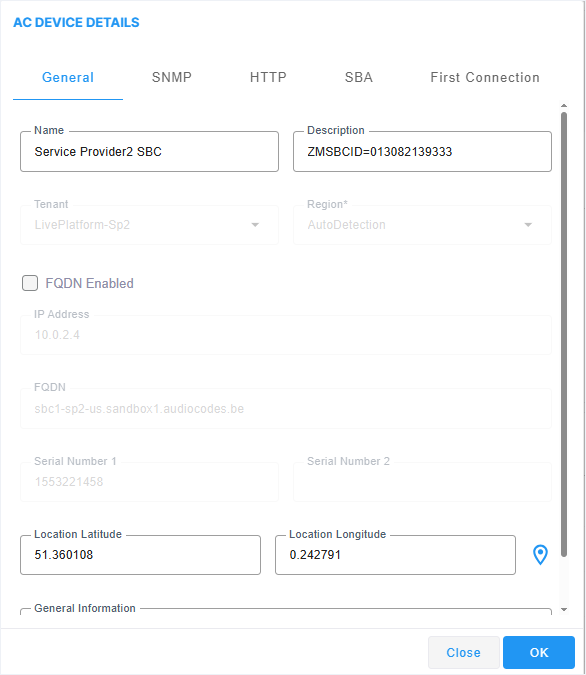This screenshot has width=586, height=675.
Task: Focus the Name input field
Action: point(149,152)
